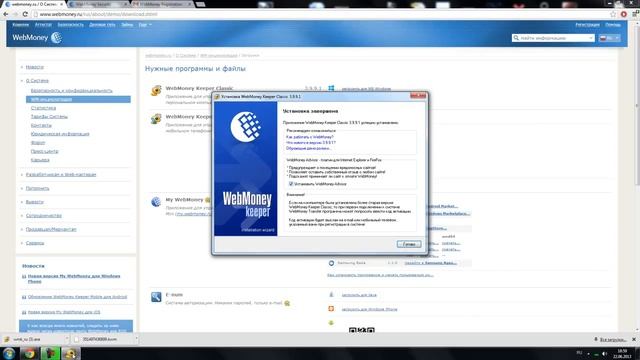Open the Windows Start button
The height and width of the screenshot is (360, 640).
(9, 353)
